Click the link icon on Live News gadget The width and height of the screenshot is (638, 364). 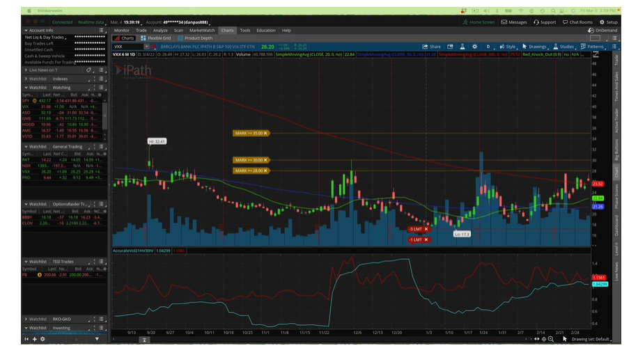pos(88,70)
